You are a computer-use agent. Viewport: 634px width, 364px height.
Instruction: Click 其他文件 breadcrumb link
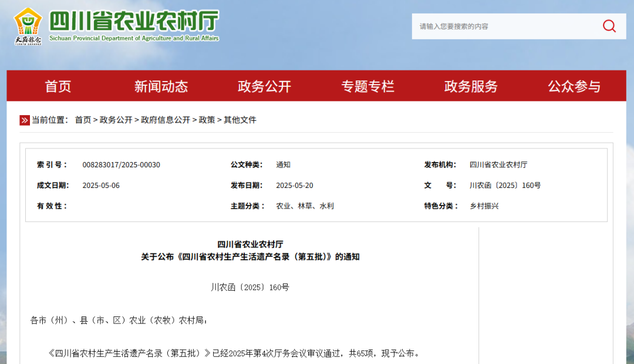click(240, 120)
